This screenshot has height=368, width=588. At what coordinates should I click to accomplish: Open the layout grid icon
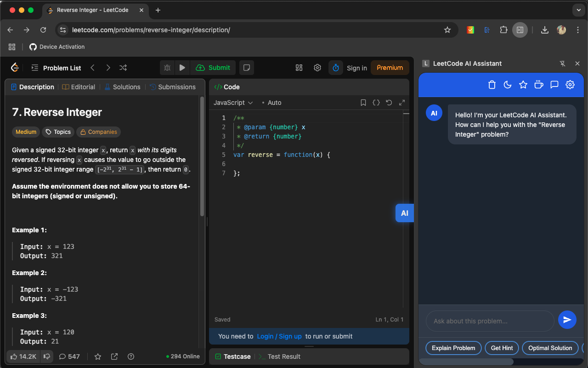click(299, 68)
